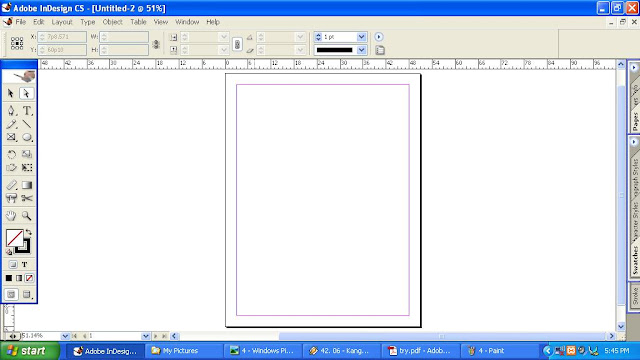The width and height of the screenshot is (640, 360).
Task: Open the Layout menu
Action: tap(62, 22)
